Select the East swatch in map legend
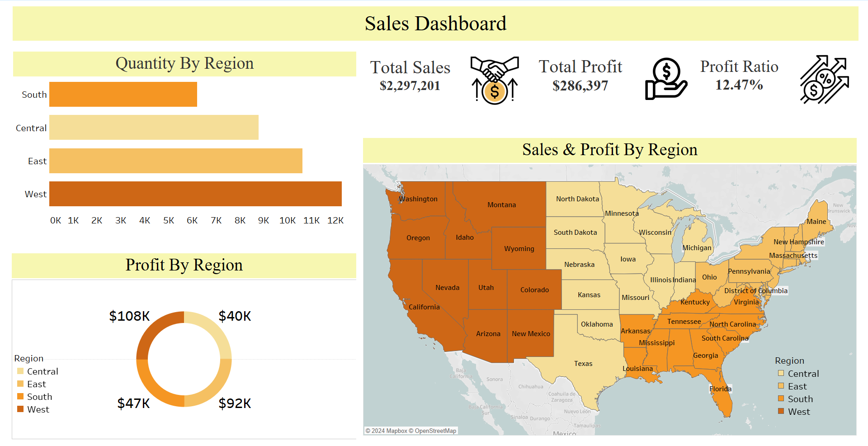 point(781,386)
